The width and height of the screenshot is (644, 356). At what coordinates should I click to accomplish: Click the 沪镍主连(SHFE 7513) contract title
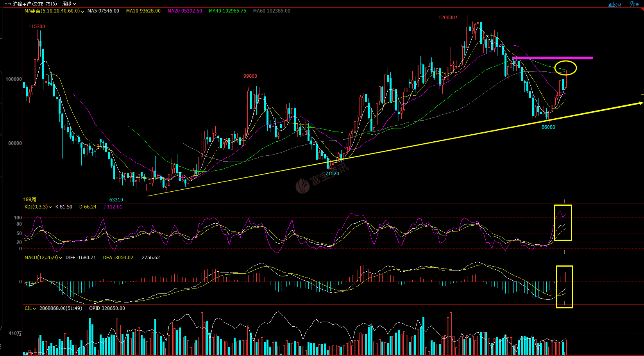pos(35,4)
